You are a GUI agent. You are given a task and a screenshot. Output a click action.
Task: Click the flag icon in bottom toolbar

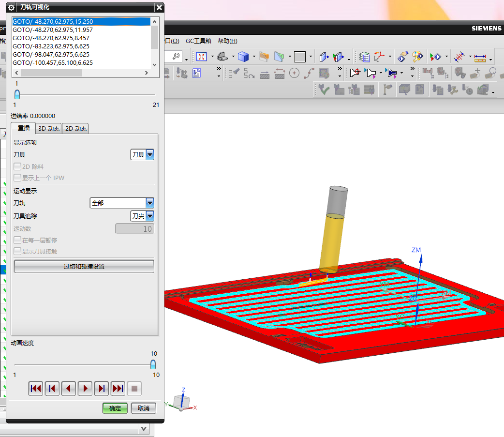click(x=387, y=90)
